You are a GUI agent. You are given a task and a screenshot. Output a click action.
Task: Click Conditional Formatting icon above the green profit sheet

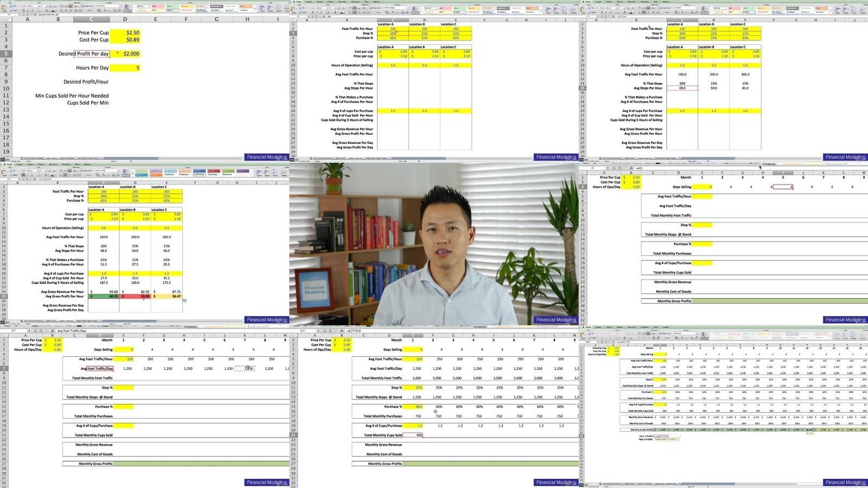coord(126,173)
